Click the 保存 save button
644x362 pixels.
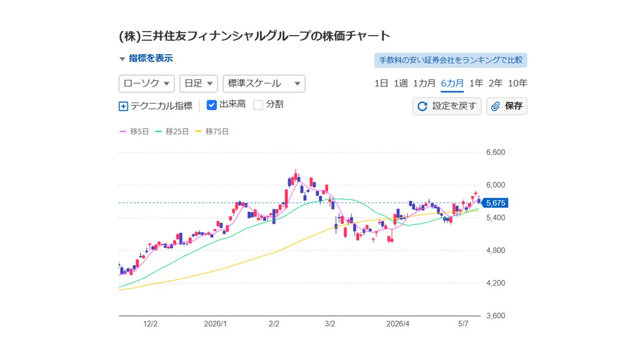point(507,106)
